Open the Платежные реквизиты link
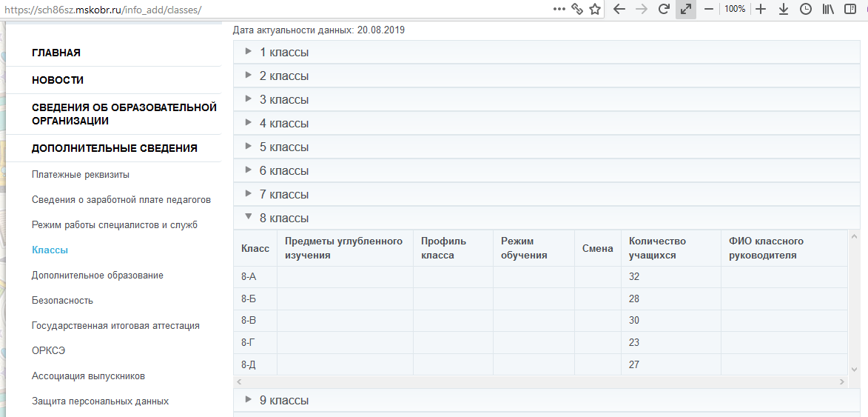868x417 pixels. tap(81, 175)
